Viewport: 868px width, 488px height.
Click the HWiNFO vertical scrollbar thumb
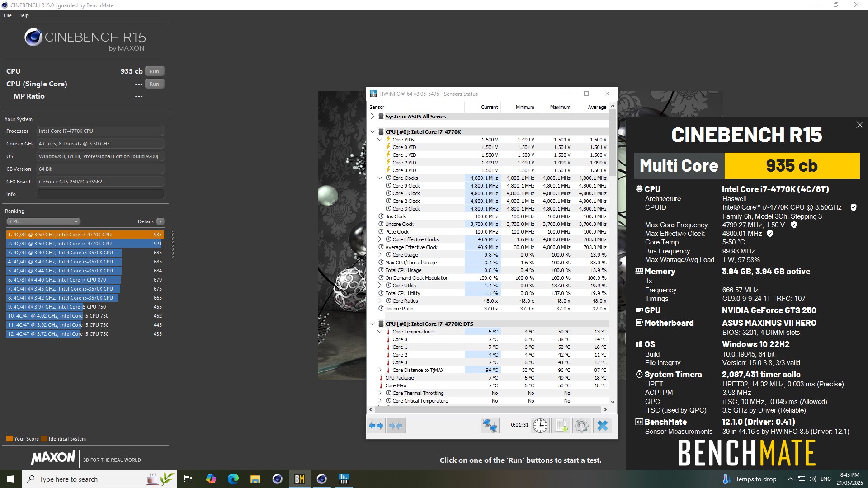613,142
